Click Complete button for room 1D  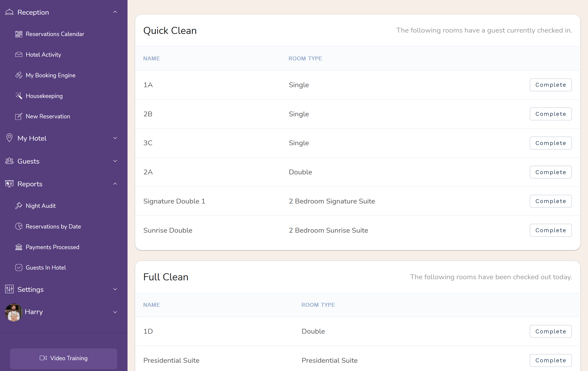[550, 331]
